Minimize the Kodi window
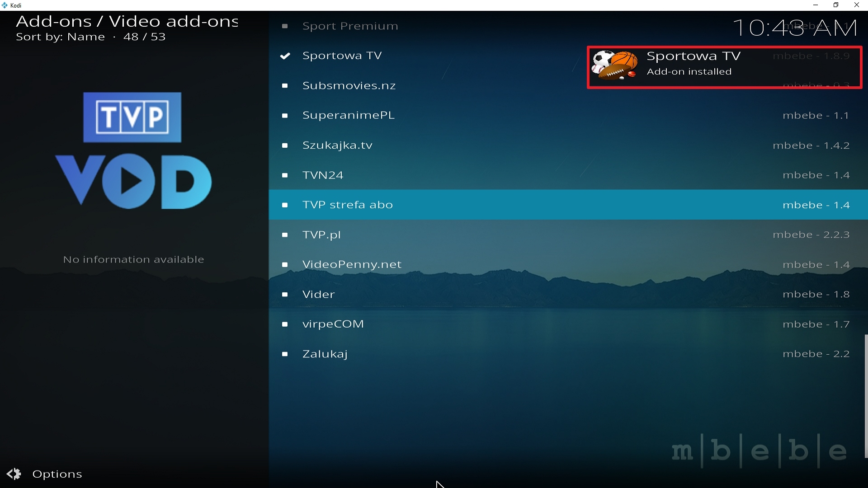This screenshot has width=868, height=488. point(816,5)
